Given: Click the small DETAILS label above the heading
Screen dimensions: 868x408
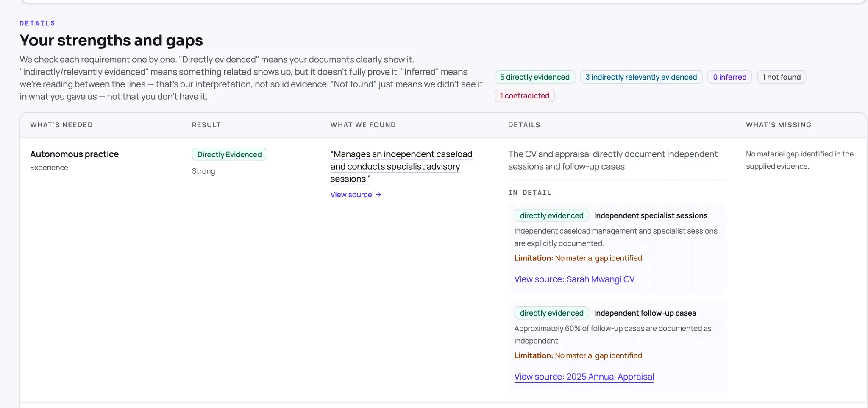Looking at the screenshot, I should [x=37, y=23].
